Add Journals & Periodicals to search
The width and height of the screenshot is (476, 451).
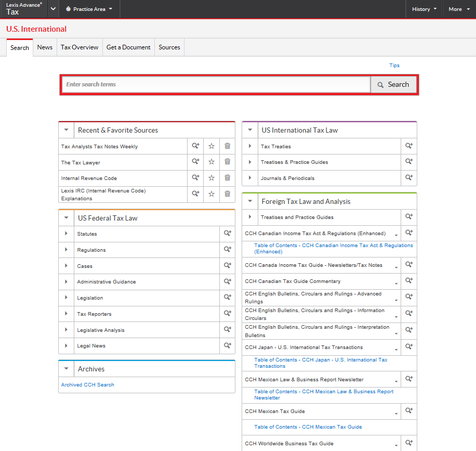point(409,177)
